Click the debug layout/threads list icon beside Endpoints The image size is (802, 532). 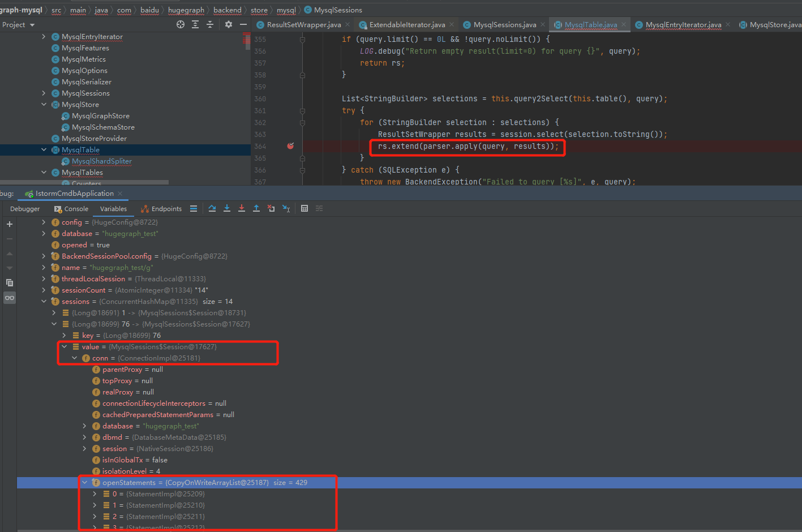(194, 209)
